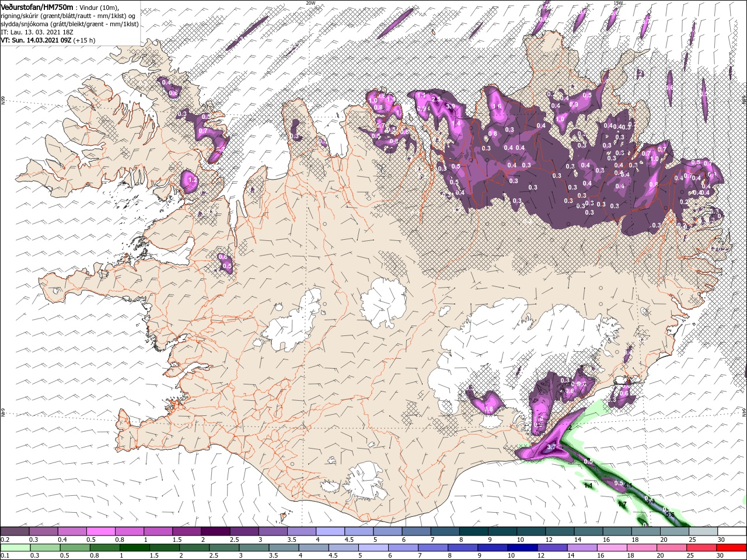Select upper legend swatch starting at 12

tap(560, 531)
